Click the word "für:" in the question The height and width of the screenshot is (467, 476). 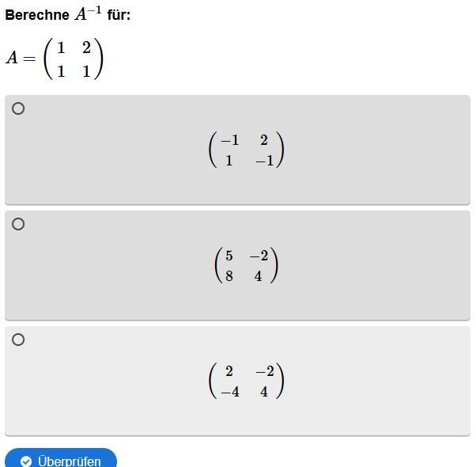(119, 15)
